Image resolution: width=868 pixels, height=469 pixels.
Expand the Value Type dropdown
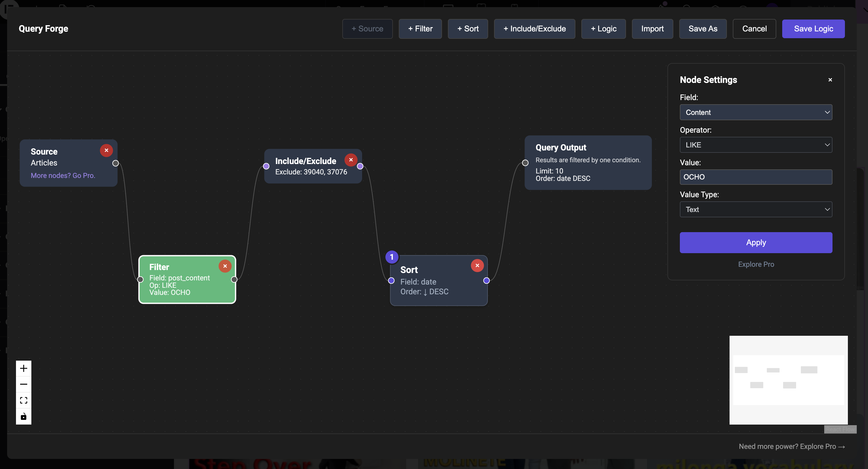756,209
